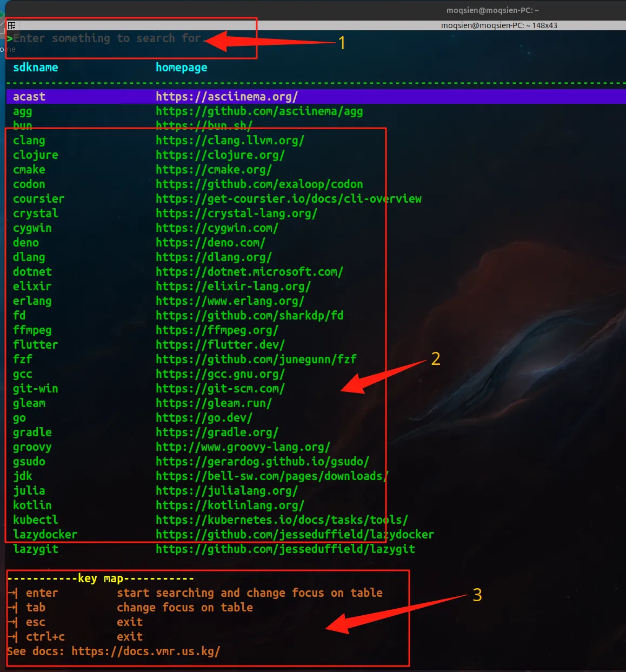Screen dimensions: 626x672
Task: Select the 'clang' sdk name
Action: 29,141
